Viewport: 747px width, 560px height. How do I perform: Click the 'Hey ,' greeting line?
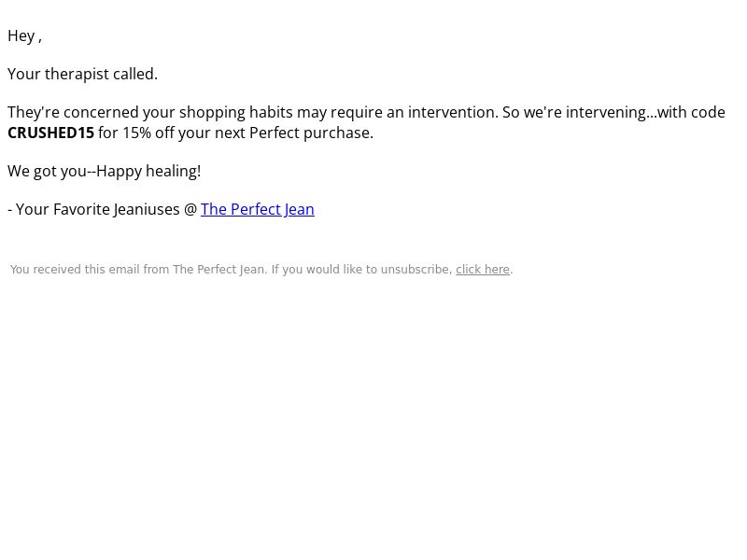(x=25, y=36)
